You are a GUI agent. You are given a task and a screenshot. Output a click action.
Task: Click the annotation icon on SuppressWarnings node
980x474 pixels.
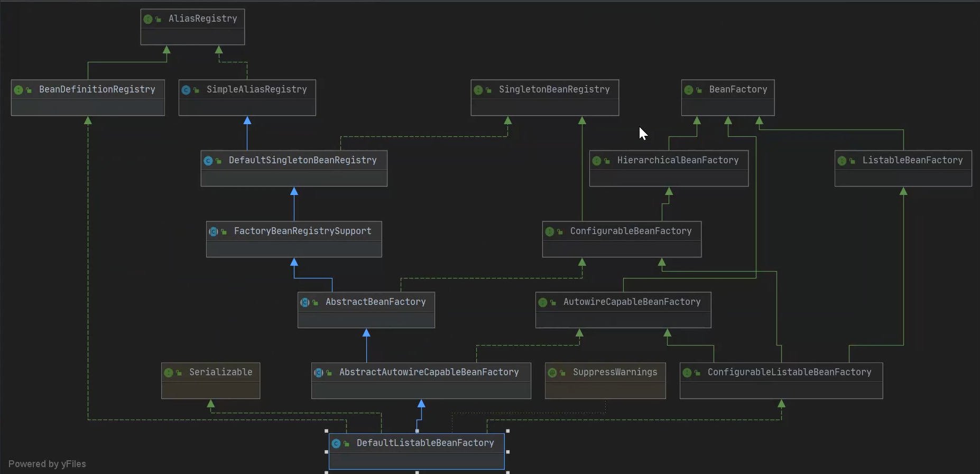pos(552,373)
